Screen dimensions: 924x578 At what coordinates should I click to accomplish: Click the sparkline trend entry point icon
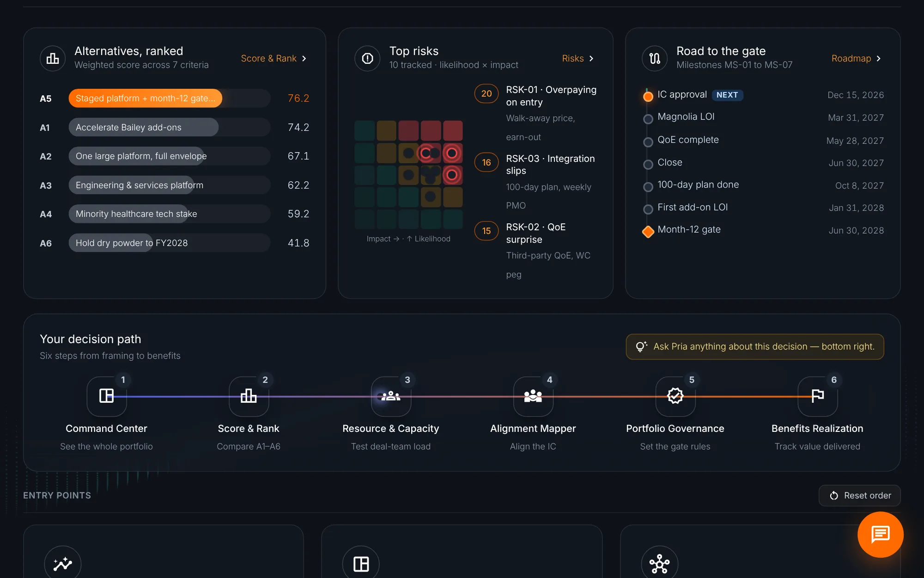pyautogui.click(x=63, y=564)
